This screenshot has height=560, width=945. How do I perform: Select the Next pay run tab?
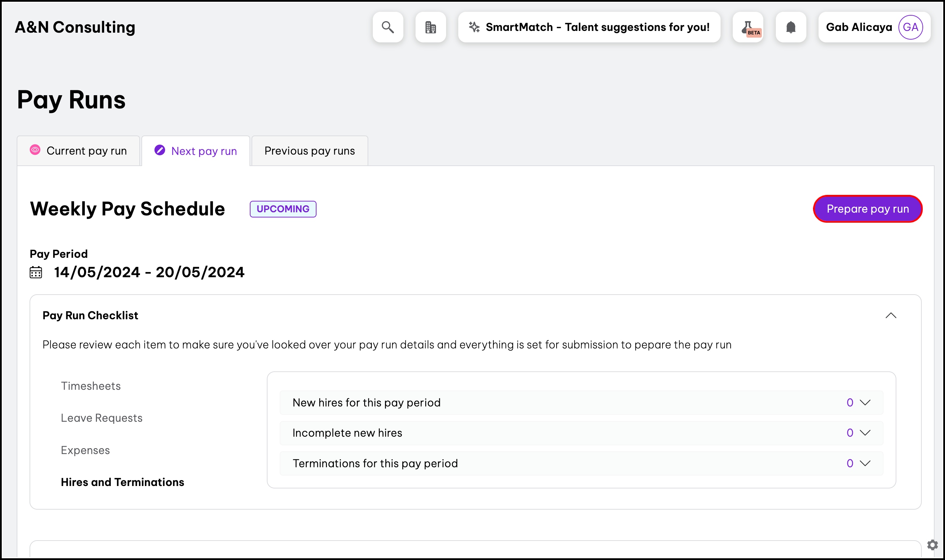pos(196,151)
